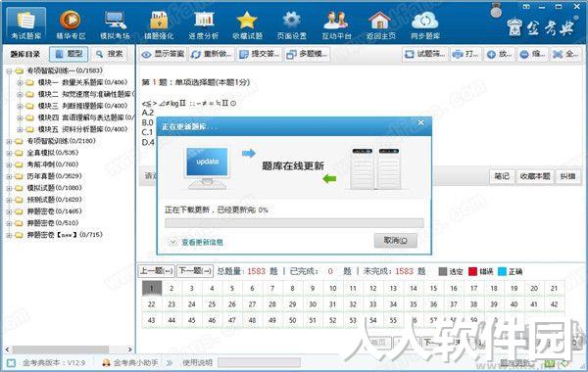Screen dimensions: 588x372
Task: Expand the 模块一 数量关系题库 node
Action: 20,83
